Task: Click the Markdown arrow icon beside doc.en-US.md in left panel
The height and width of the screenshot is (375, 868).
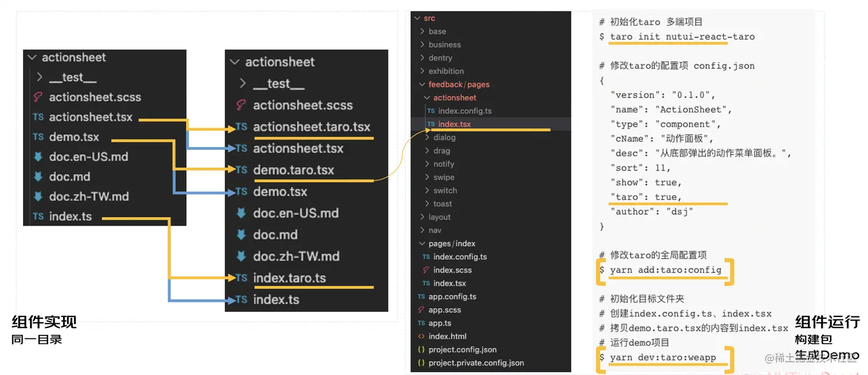Action: [x=38, y=157]
